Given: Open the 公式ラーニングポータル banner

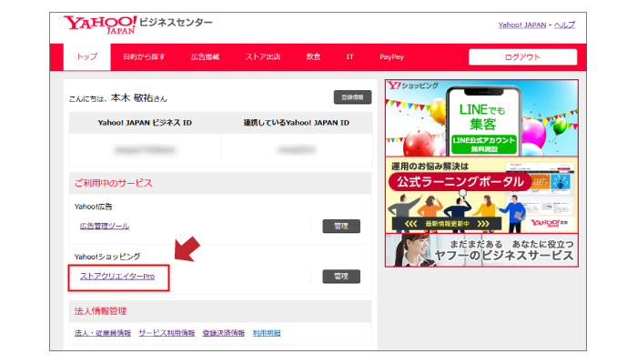Looking at the screenshot, I should tap(481, 195).
